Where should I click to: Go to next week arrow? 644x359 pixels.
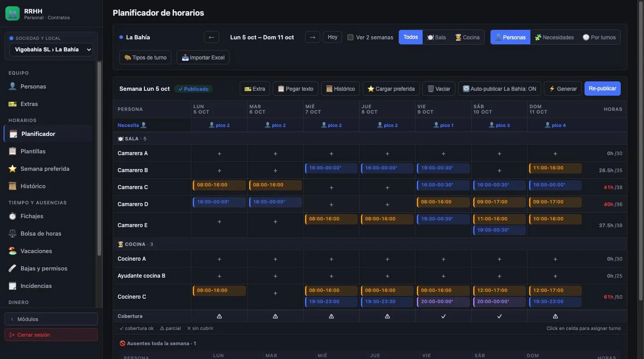pyautogui.click(x=313, y=37)
